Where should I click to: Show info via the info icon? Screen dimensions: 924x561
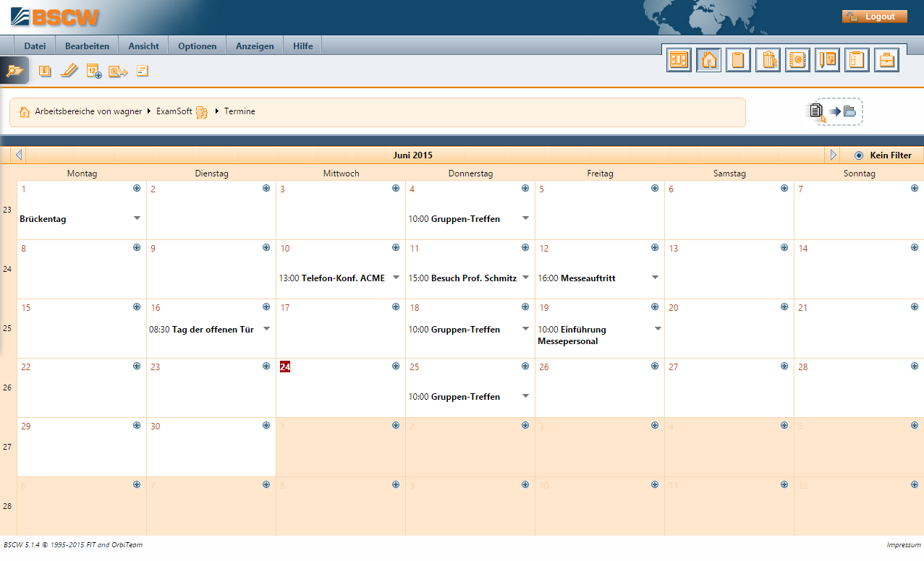click(45, 71)
